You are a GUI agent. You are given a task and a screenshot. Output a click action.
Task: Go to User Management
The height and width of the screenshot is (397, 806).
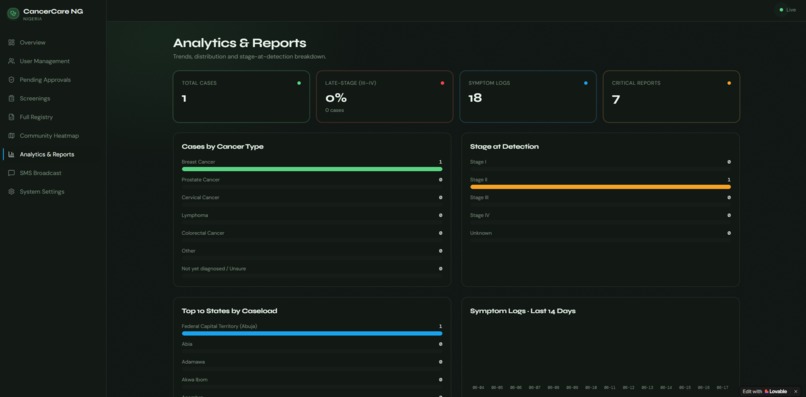tap(53, 61)
